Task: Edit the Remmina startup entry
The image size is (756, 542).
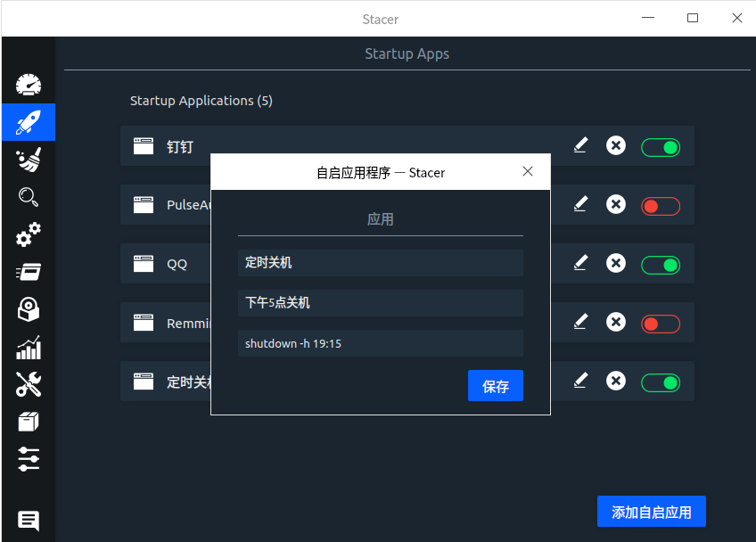Action: click(581, 322)
